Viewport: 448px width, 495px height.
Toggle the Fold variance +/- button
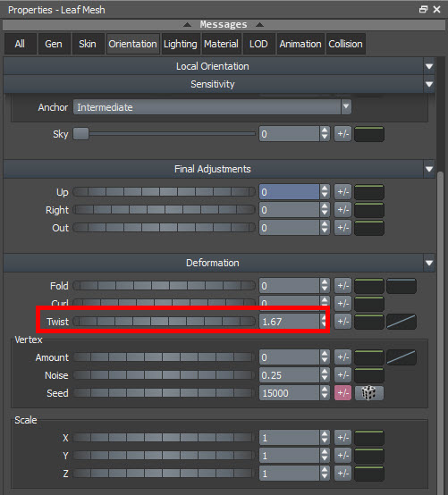click(x=342, y=286)
